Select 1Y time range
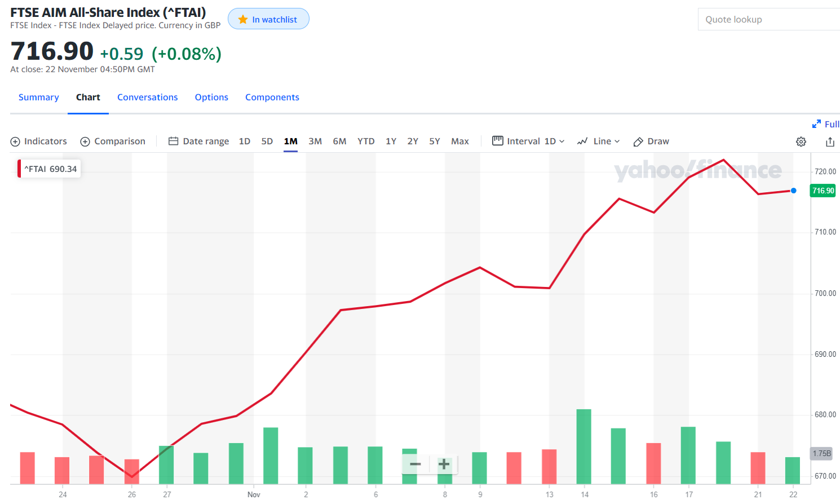The image size is (840, 504). point(391,142)
